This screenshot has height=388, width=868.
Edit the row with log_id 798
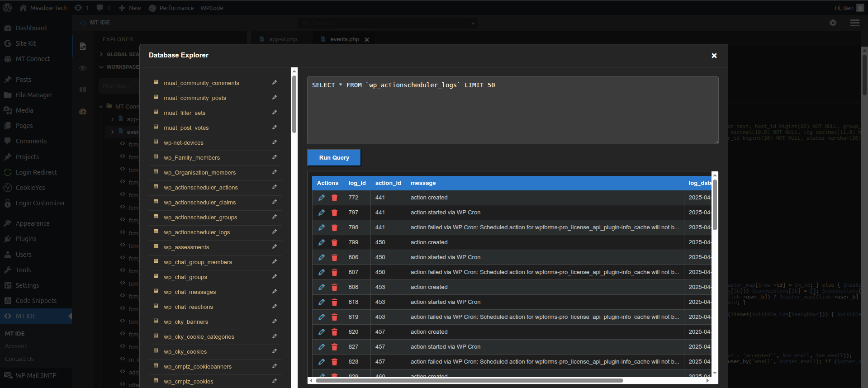pyautogui.click(x=322, y=227)
